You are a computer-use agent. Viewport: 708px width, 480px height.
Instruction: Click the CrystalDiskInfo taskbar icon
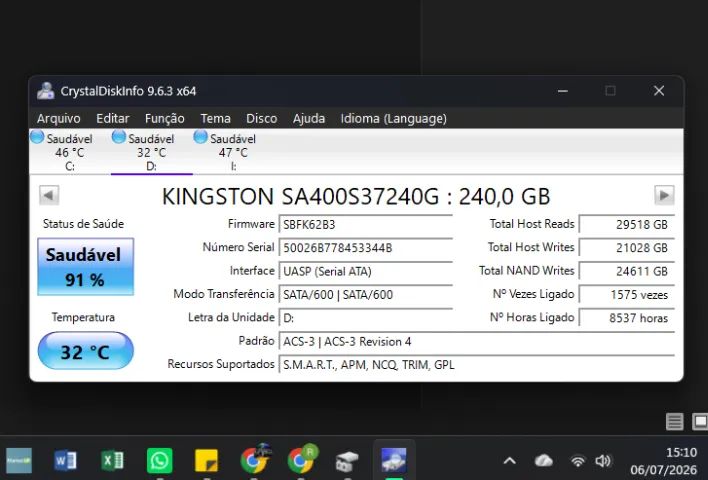click(394, 460)
